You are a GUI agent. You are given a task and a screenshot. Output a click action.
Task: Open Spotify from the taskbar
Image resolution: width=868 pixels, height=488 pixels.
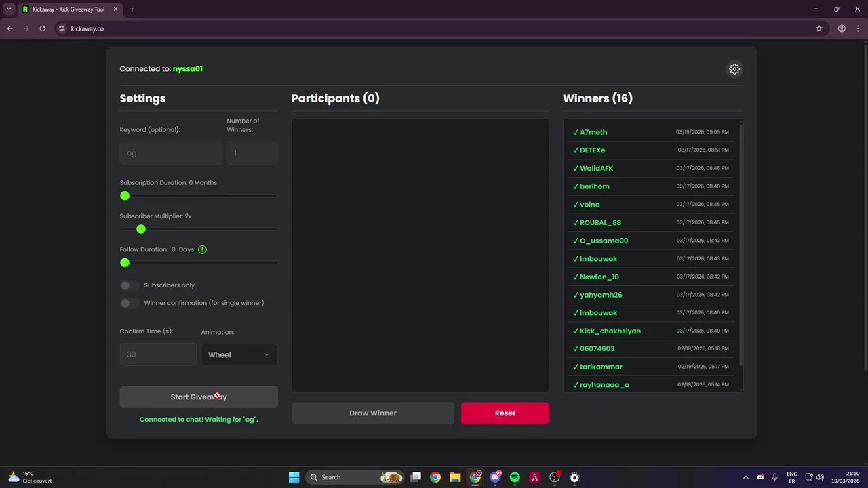click(515, 477)
